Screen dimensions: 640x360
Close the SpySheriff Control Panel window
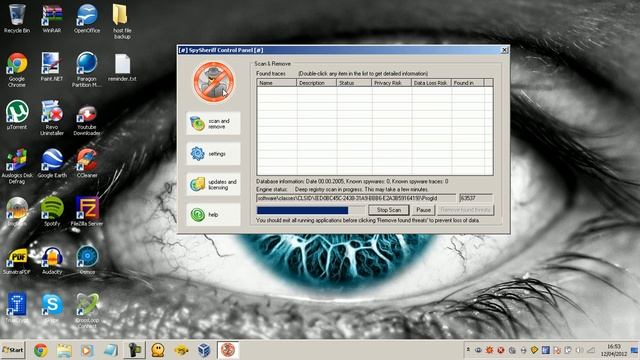click(504, 50)
